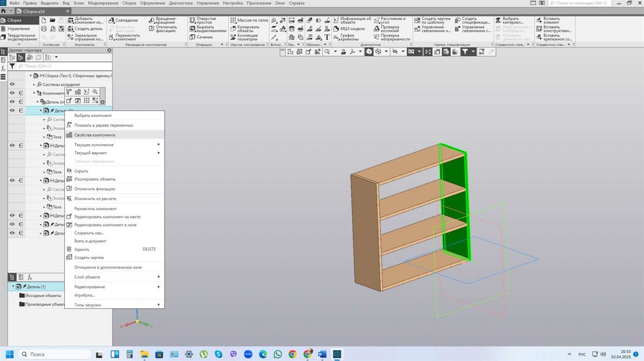The image size is (644, 361).
Task: Toggle eye visibility of the highlighted 'Деталь' row
Action: pos(12,111)
